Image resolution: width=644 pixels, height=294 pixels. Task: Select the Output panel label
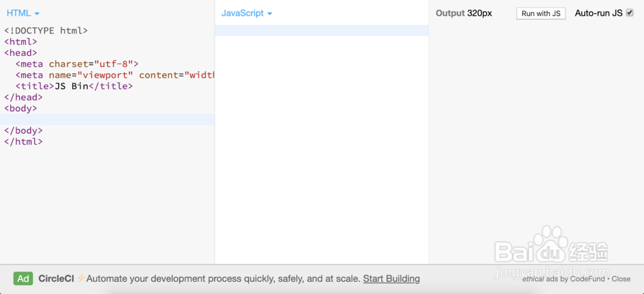click(450, 14)
